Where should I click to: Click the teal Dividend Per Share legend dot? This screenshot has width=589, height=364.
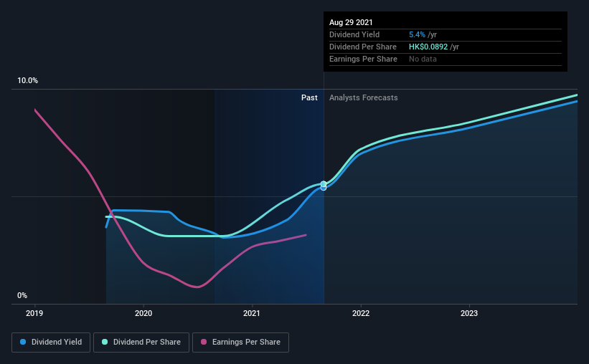point(105,342)
